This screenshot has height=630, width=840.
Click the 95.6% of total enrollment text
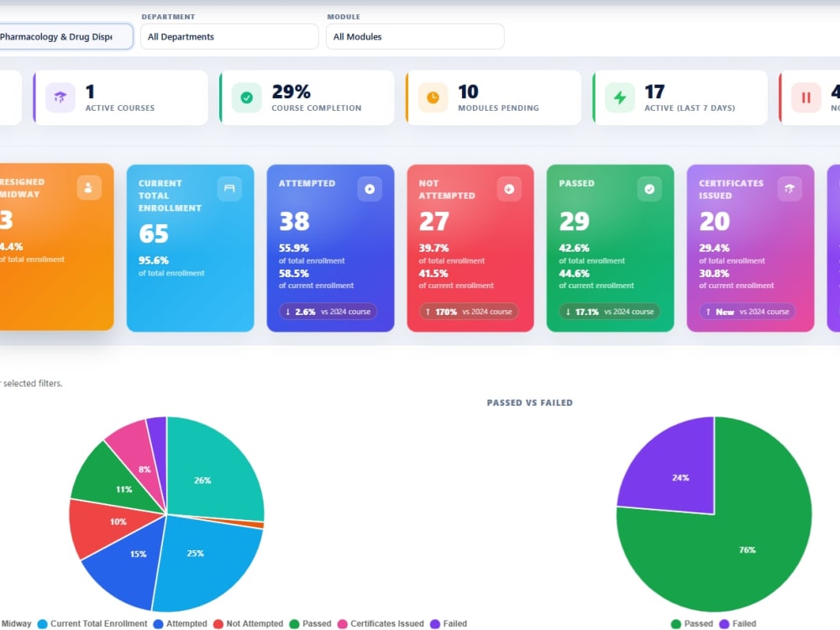(171, 266)
